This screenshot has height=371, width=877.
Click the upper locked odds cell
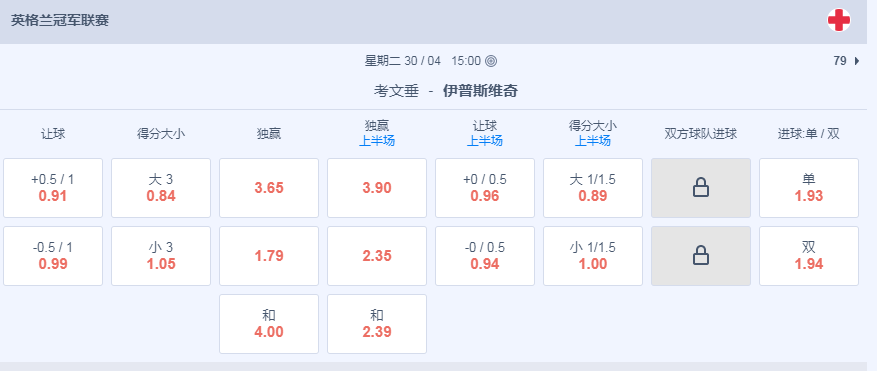point(701,188)
